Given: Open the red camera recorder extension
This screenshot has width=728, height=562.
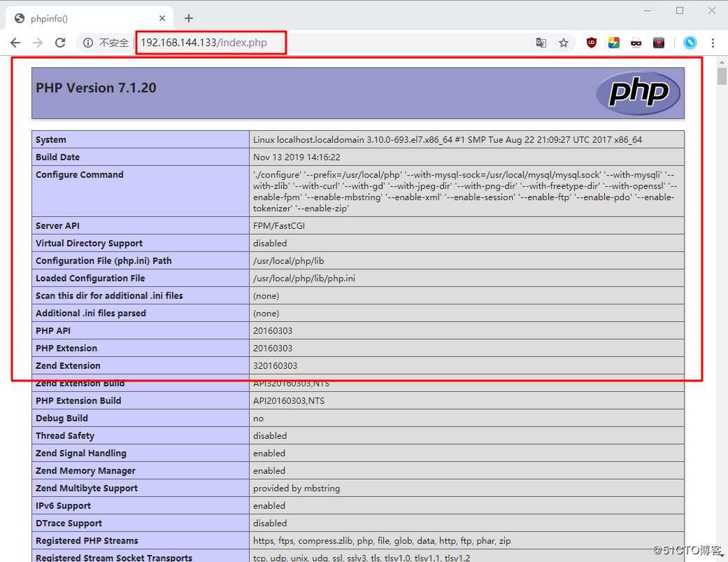Looking at the screenshot, I should tap(658, 43).
